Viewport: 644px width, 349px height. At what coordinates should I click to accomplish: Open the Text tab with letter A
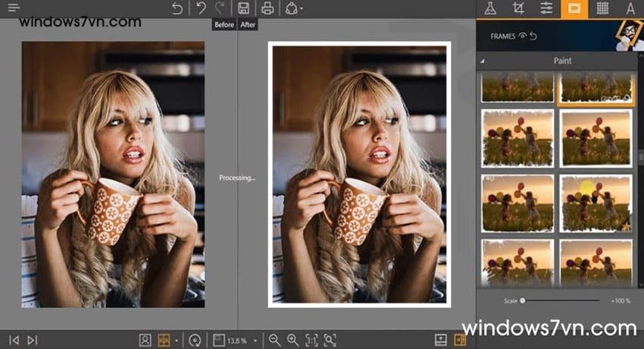pos(630,8)
